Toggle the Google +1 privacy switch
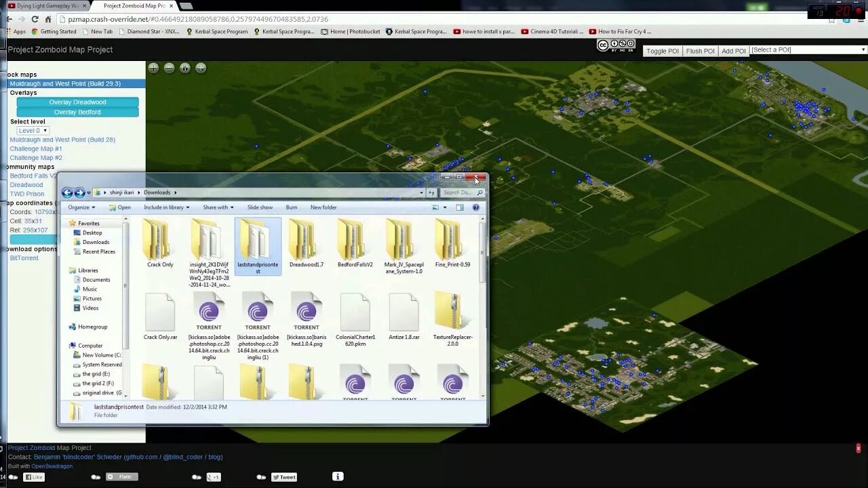 click(197, 477)
